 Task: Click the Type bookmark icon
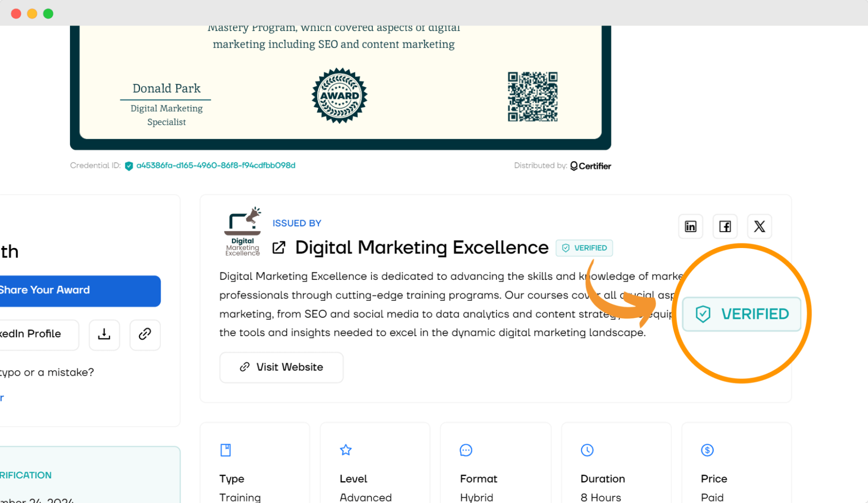coord(225,450)
